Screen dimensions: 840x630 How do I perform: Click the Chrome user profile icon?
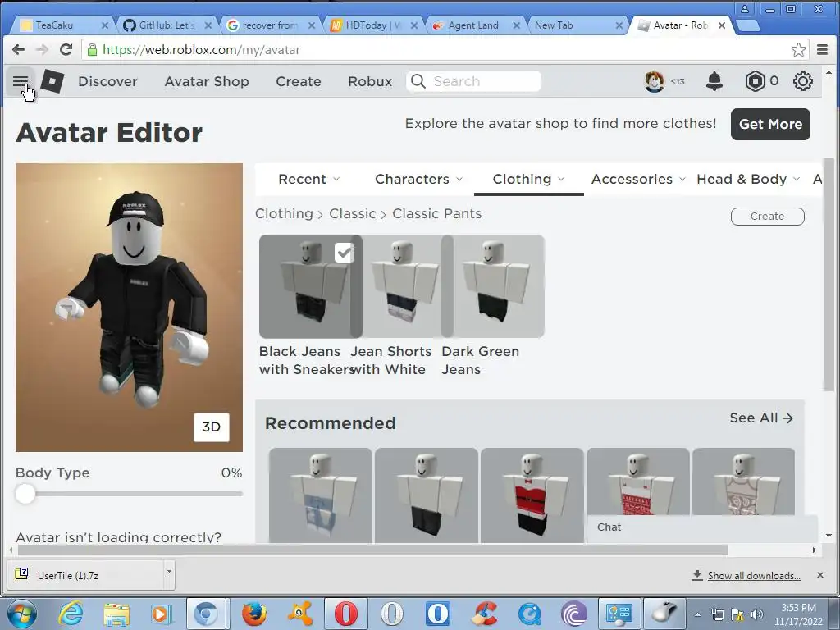click(745, 8)
